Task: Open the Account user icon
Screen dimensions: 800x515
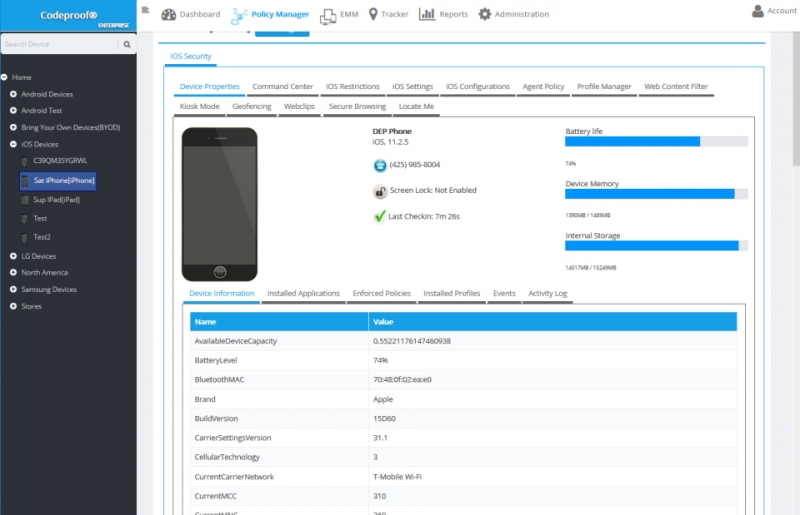Action: 758,11
